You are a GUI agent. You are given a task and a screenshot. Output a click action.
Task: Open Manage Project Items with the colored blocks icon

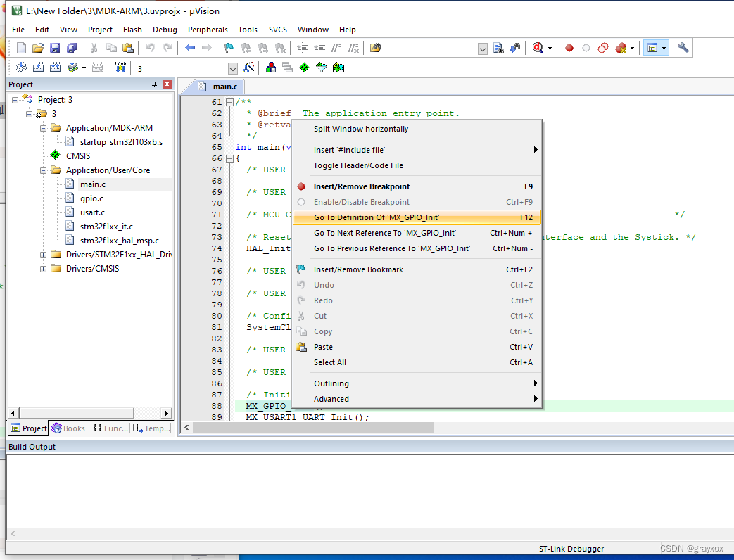[x=270, y=68]
